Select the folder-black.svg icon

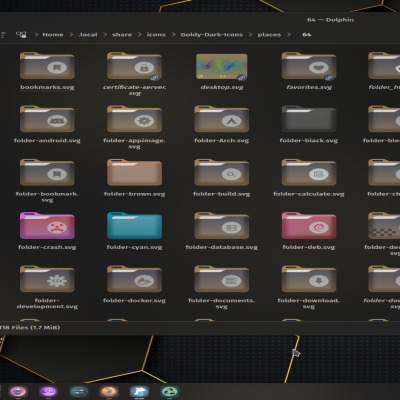[309, 119]
